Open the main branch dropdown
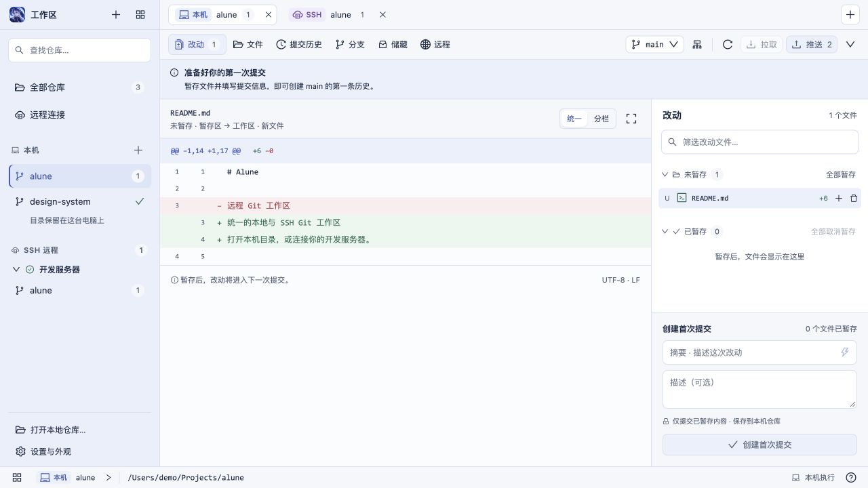868x488 pixels. 654,45
